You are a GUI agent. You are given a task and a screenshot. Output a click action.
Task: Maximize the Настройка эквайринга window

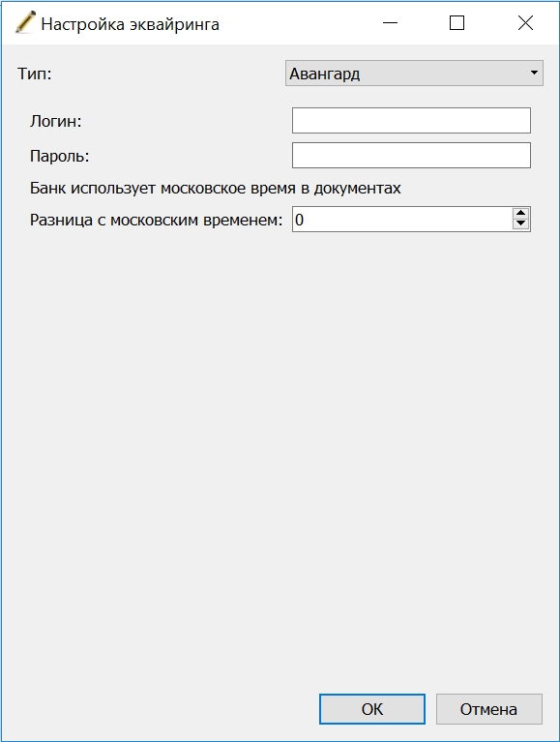click(457, 22)
